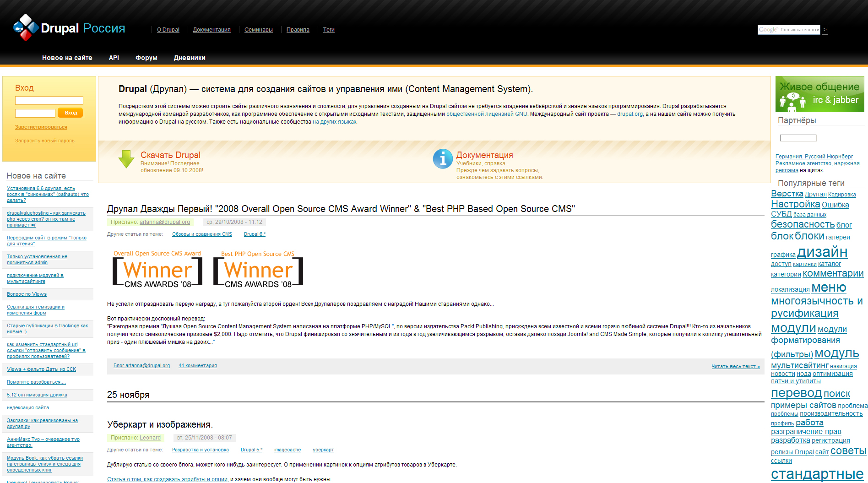Select the Настройка tag
Image resolution: width=868 pixels, height=483 pixels.
796,204
